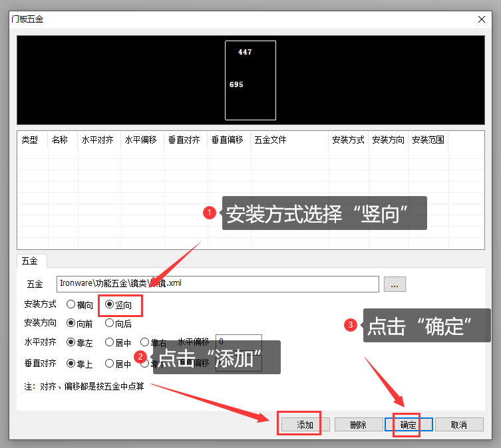
Task: Confirm with the 确定 button
Action: point(409,425)
